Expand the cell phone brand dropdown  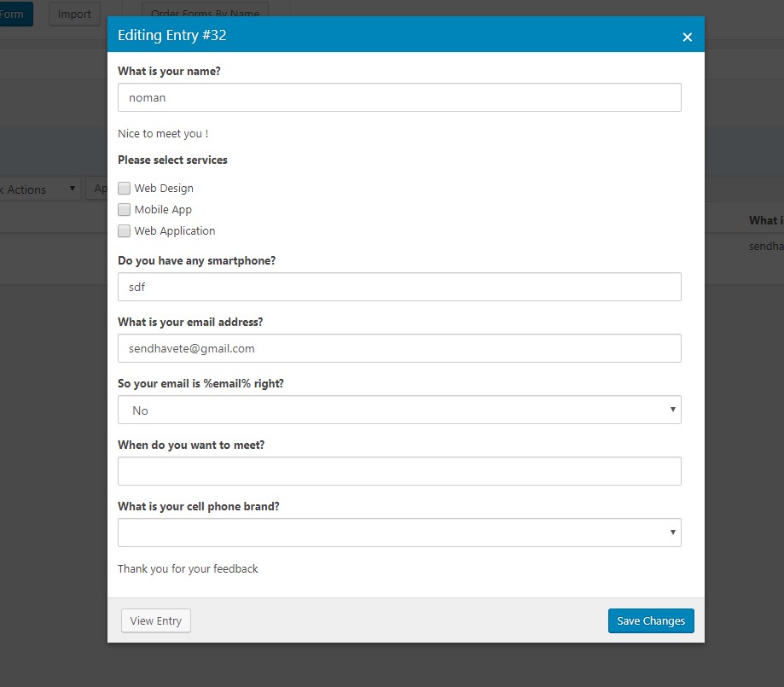(x=399, y=533)
